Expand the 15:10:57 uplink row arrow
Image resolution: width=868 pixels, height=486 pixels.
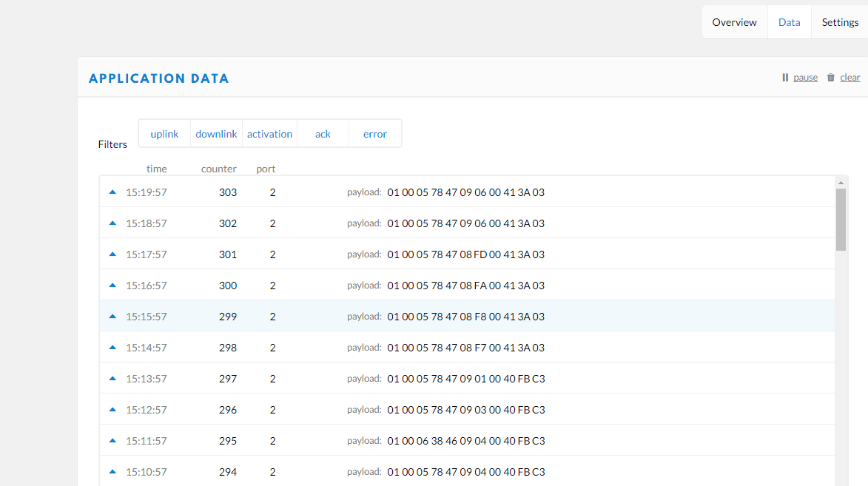pyautogui.click(x=112, y=471)
